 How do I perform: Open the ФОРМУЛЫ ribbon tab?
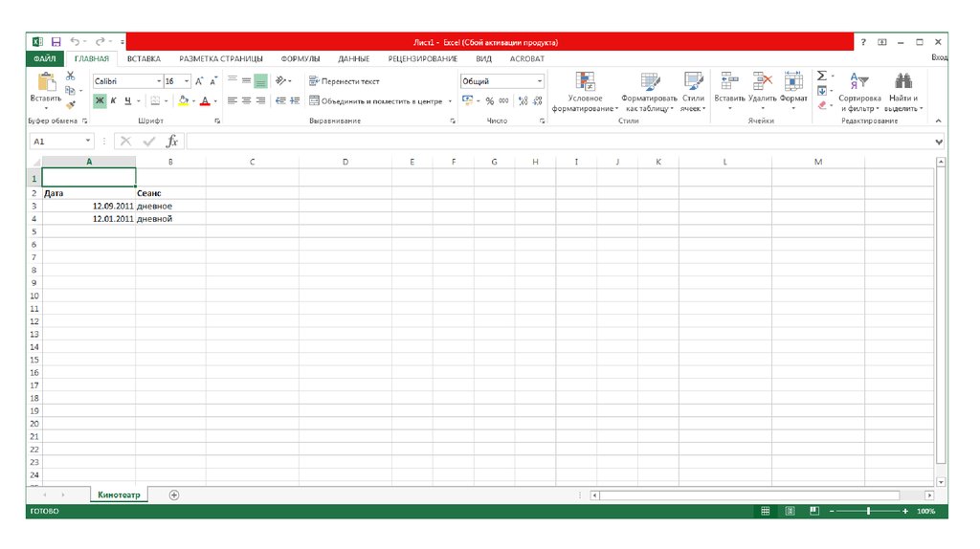pyautogui.click(x=301, y=58)
